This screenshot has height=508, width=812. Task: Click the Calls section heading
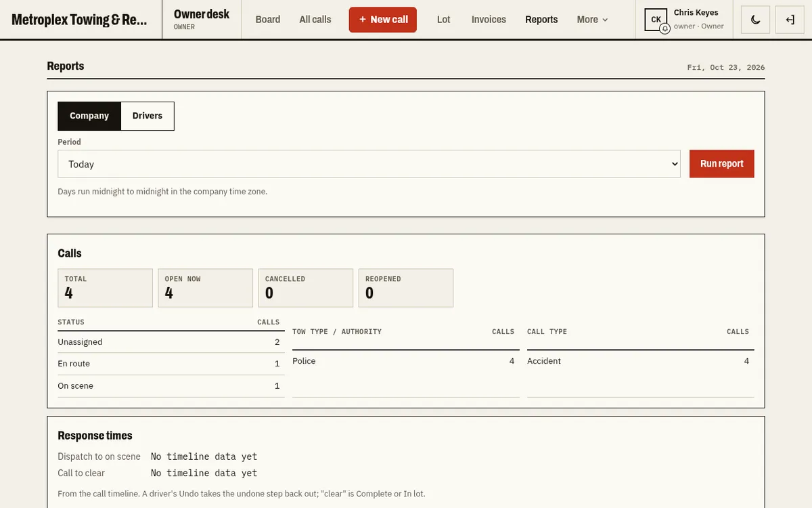(70, 253)
